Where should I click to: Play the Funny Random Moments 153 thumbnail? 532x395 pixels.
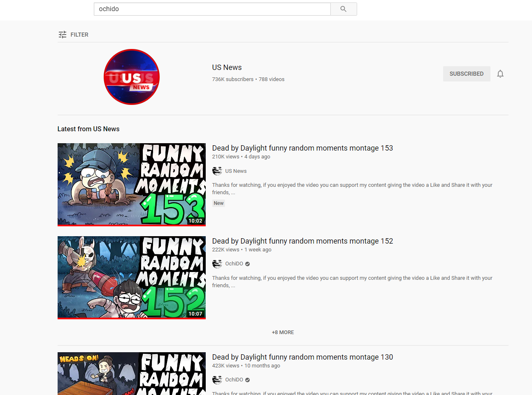132,184
